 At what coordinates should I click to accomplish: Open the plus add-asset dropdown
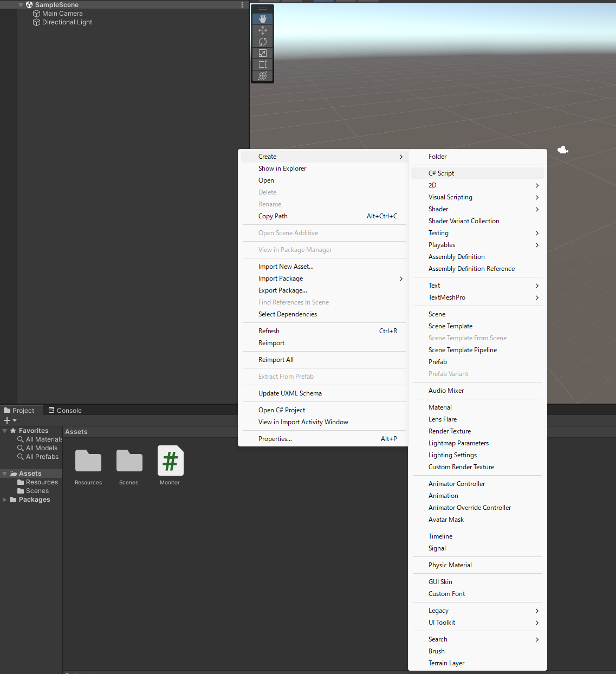tap(10, 420)
